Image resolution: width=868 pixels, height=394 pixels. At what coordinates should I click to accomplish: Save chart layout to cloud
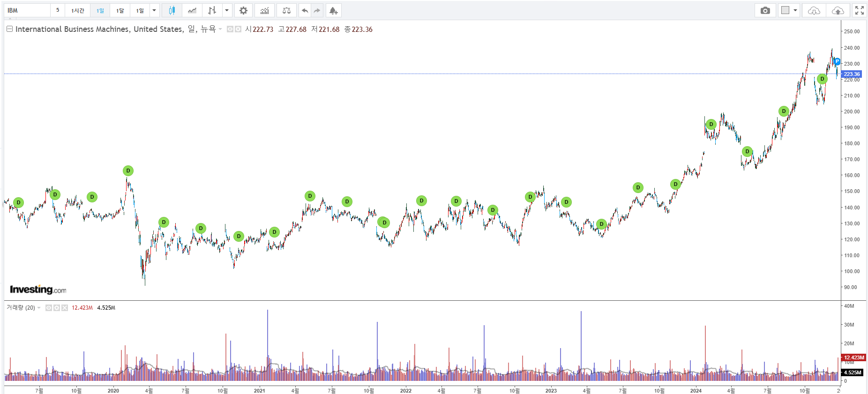(x=838, y=10)
